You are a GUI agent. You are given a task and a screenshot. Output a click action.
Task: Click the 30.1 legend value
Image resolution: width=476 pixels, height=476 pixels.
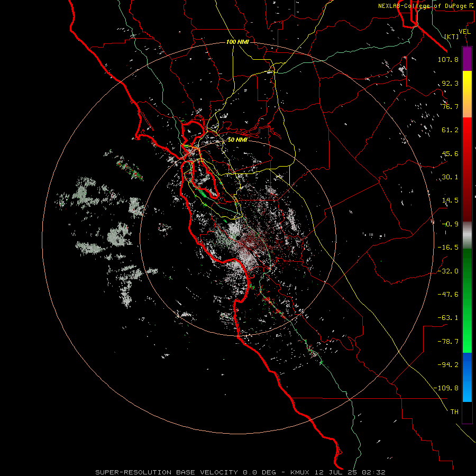point(450,177)
